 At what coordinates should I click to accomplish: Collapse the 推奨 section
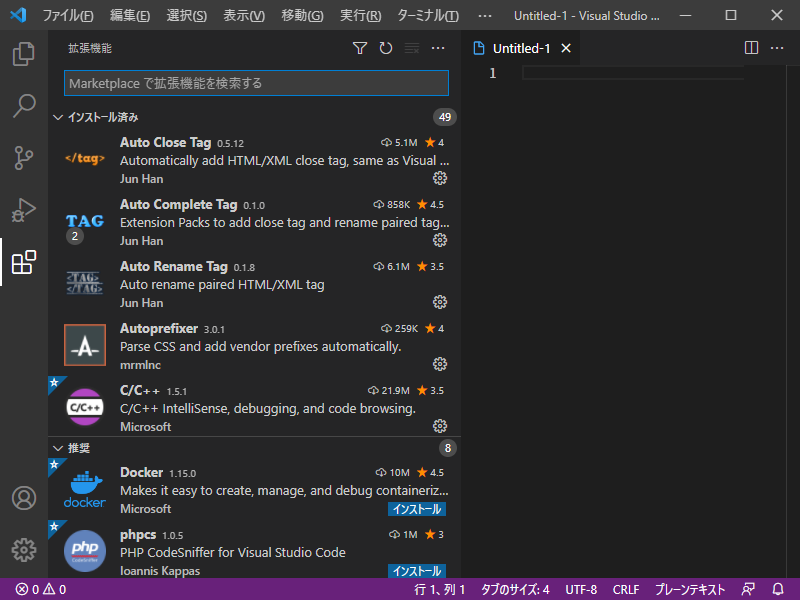pos(57,448)
